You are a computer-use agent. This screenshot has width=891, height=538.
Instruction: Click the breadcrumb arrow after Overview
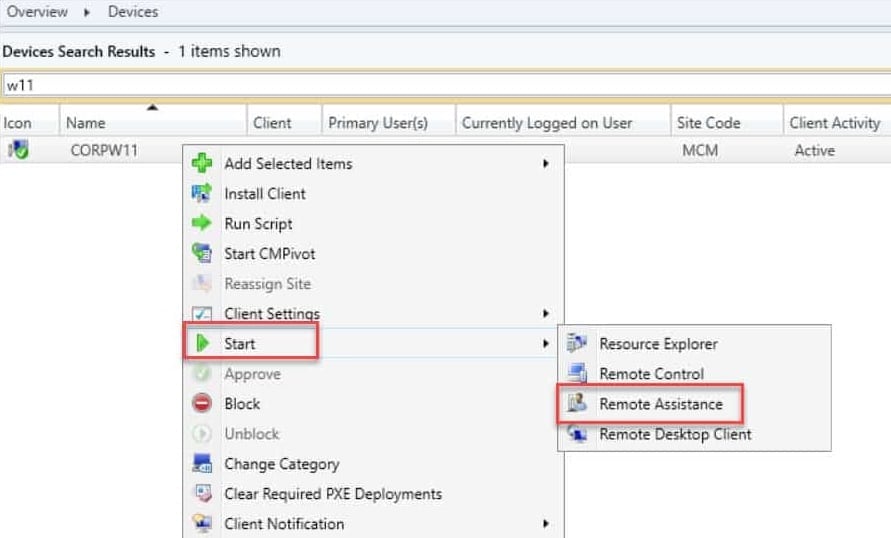[87, 12]
